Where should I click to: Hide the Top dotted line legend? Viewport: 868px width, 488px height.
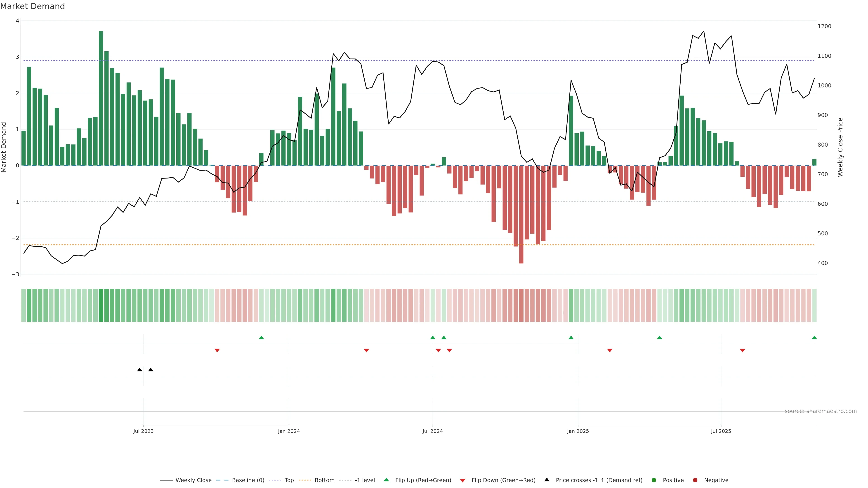(x=289, y=480)
